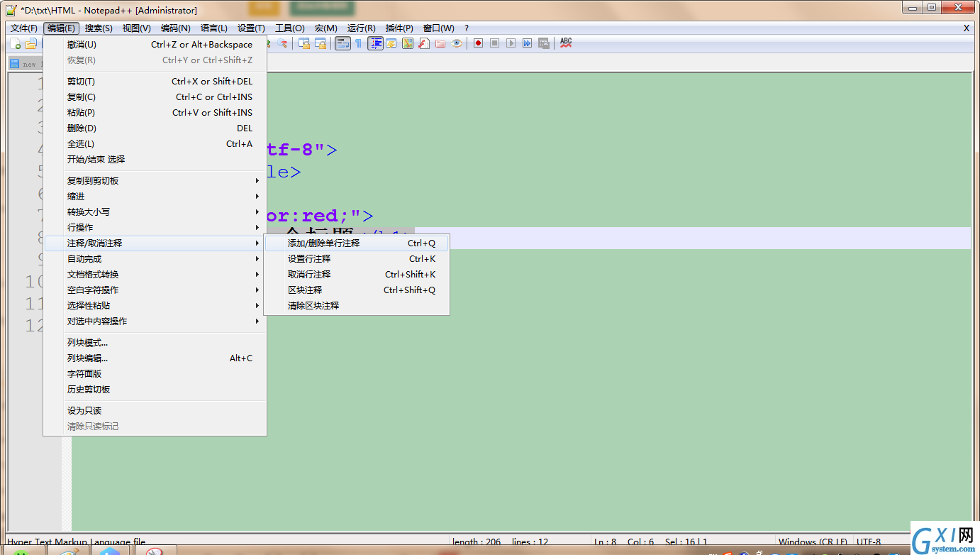Image resolution: width=980 pixels, height=555 pixels.
Task: Open the 插件(P) menu
Action: tap(399, 28)
